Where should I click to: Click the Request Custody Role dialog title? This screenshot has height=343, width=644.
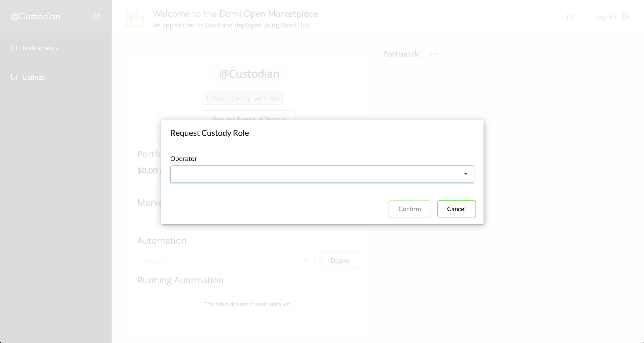[210, 133]
